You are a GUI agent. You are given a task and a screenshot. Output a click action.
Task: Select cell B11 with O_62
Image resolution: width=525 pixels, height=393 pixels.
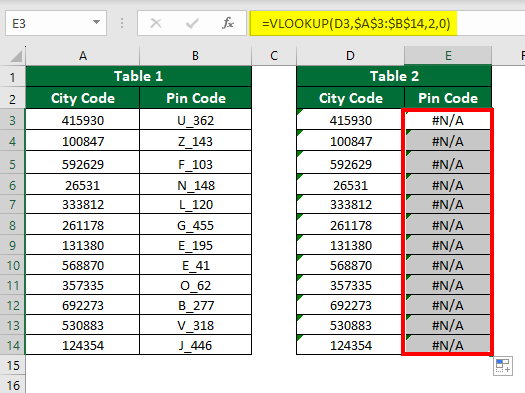point(196,285)
